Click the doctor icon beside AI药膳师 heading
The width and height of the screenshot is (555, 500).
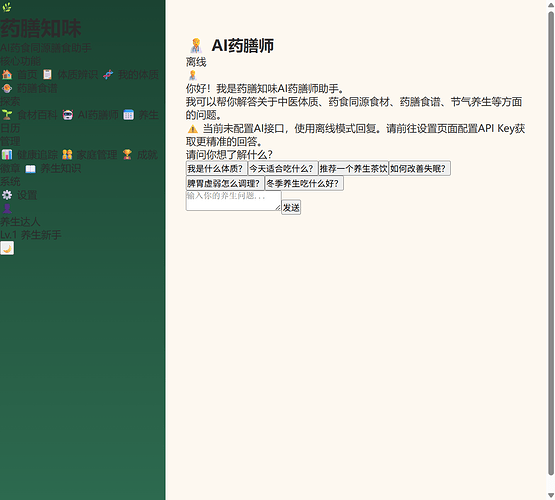[x=196, y=46]
